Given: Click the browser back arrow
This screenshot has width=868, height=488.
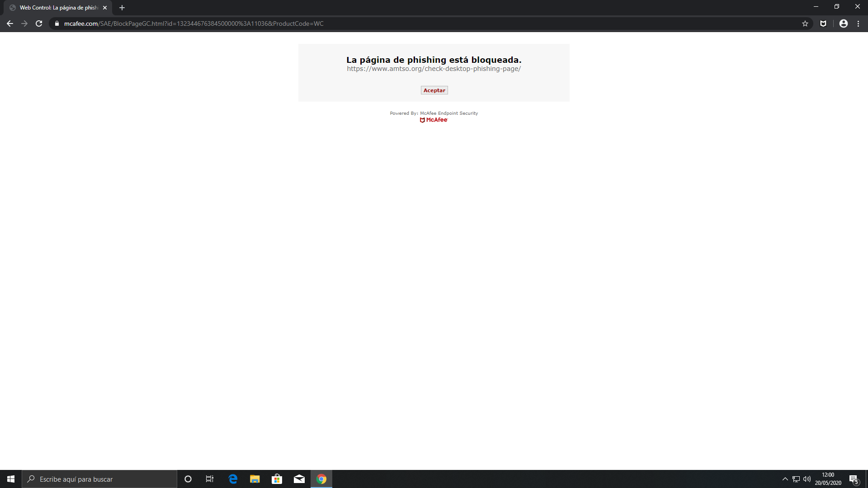Looking at the screenshot, I should pos(10,23).
